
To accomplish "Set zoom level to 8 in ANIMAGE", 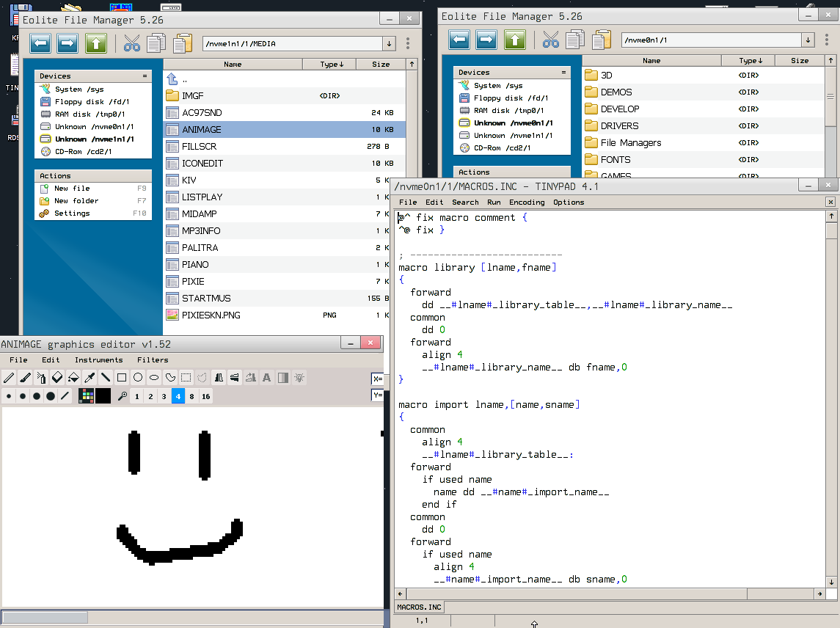I will point(191,396).
